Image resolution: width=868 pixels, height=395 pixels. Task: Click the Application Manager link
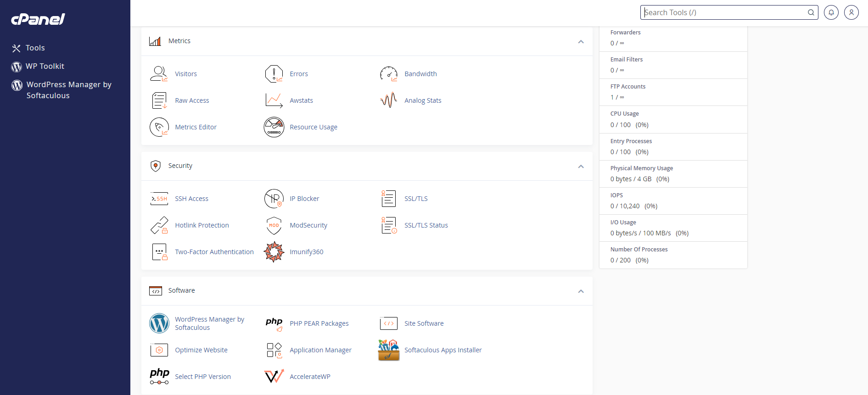coord(320,350)
